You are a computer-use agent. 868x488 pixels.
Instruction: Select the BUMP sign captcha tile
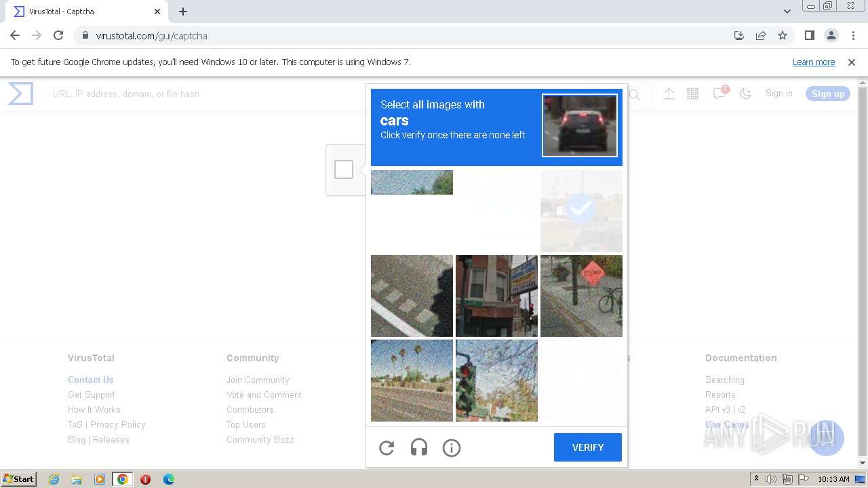tap(581, 296)
